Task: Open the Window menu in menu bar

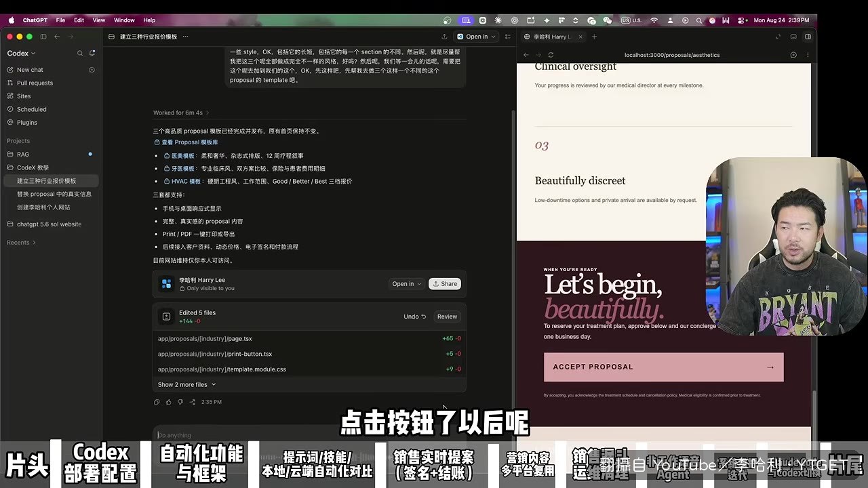Action: 124,20
